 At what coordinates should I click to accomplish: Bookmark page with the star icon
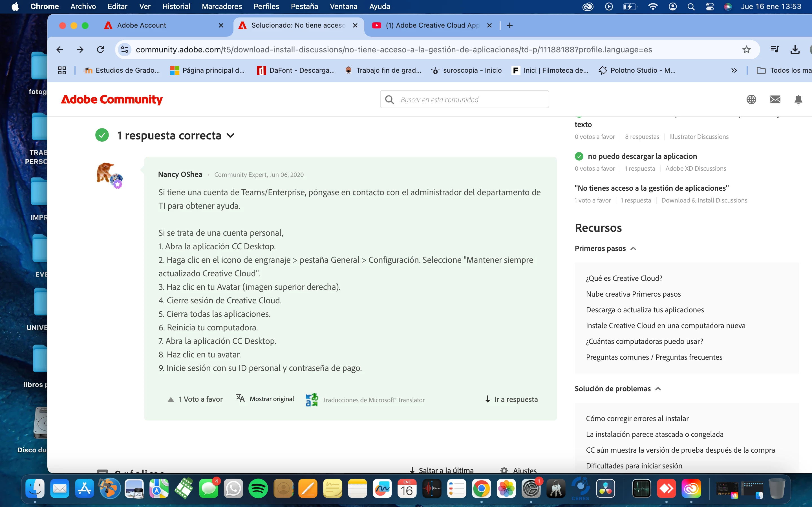pyautogui.click(x=746, y=50)
